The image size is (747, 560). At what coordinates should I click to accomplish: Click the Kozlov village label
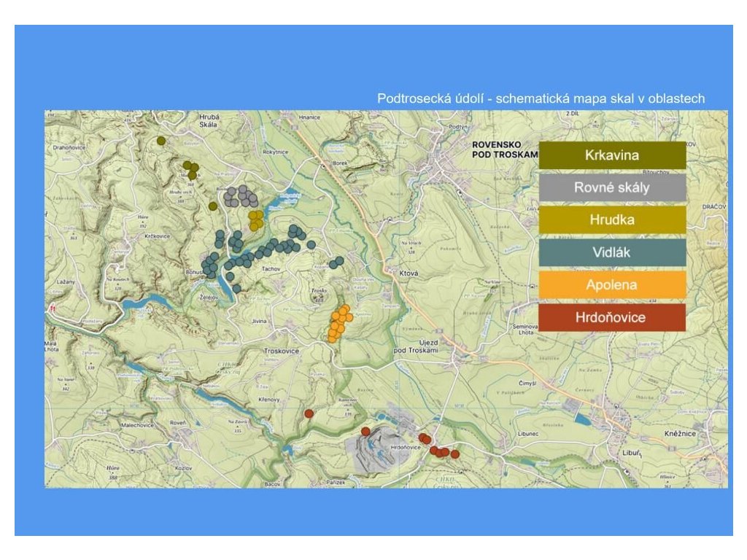tap(183, 469)
